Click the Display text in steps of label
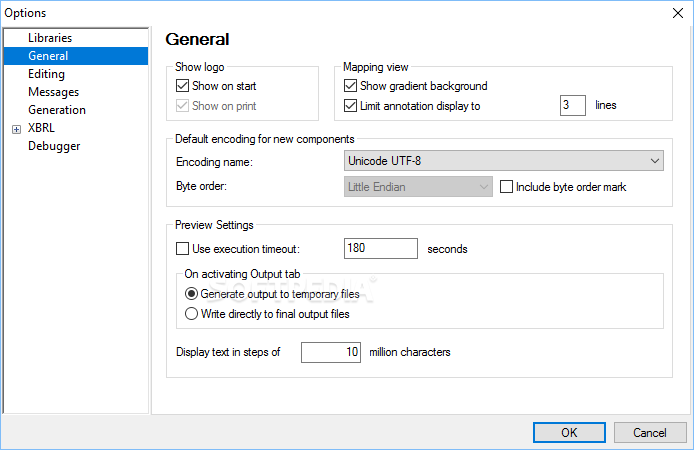This screenshot has height=450, width=694. coord(228,352)
